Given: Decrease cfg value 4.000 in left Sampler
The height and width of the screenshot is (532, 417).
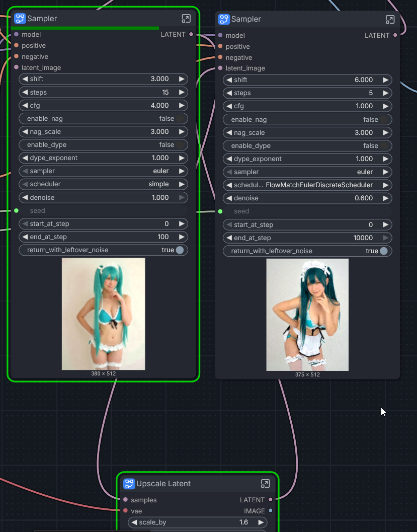Looking at the screenshot, I should (25, 105).
